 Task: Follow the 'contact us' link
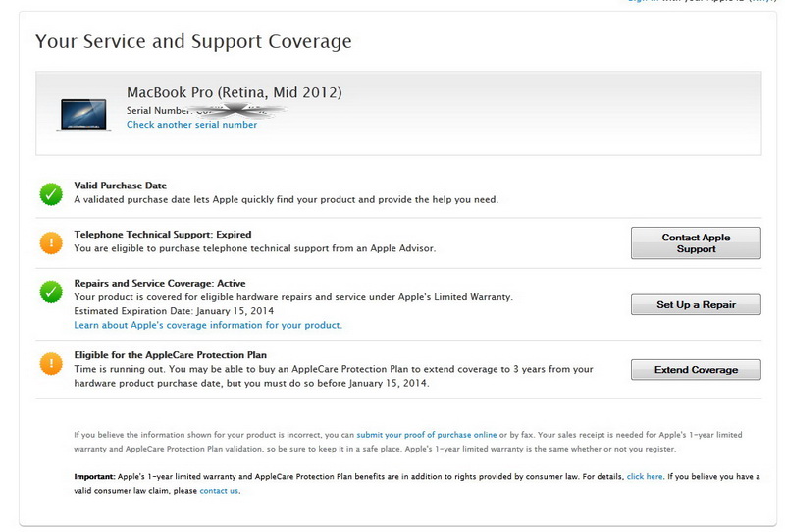[219, 490]
